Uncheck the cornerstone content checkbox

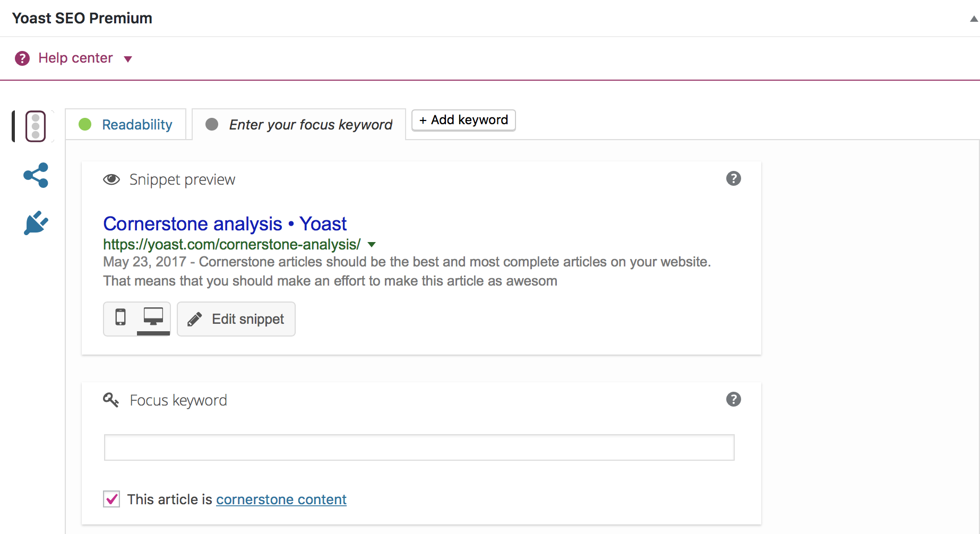tap(111, 499)
